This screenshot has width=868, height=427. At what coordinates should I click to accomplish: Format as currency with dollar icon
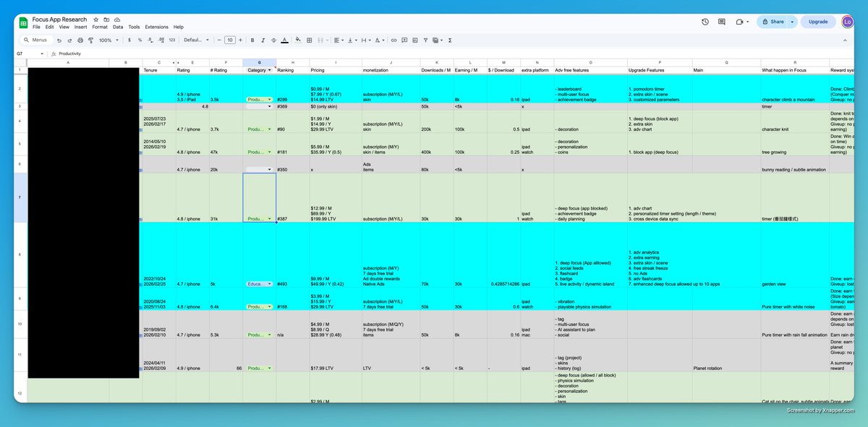pyautogui.click(x=129, y=40)
